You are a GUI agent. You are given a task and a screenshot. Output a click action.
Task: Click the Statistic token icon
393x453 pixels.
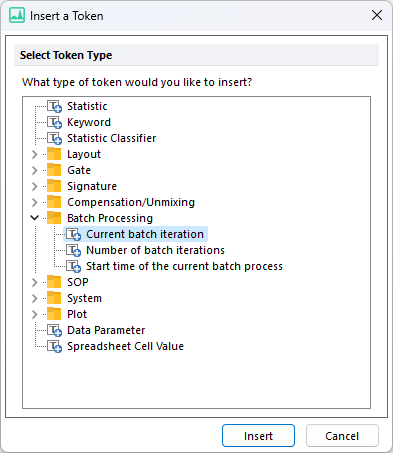(x=54, y=106)
